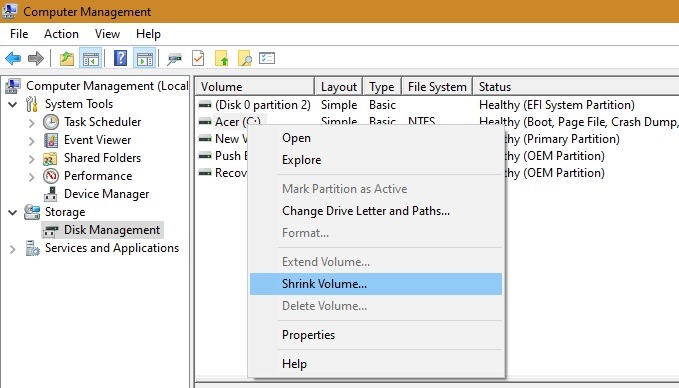The image size is (679, 388).
Task: Click the Computer Management (Local) root icon
Action: point(13,86)
